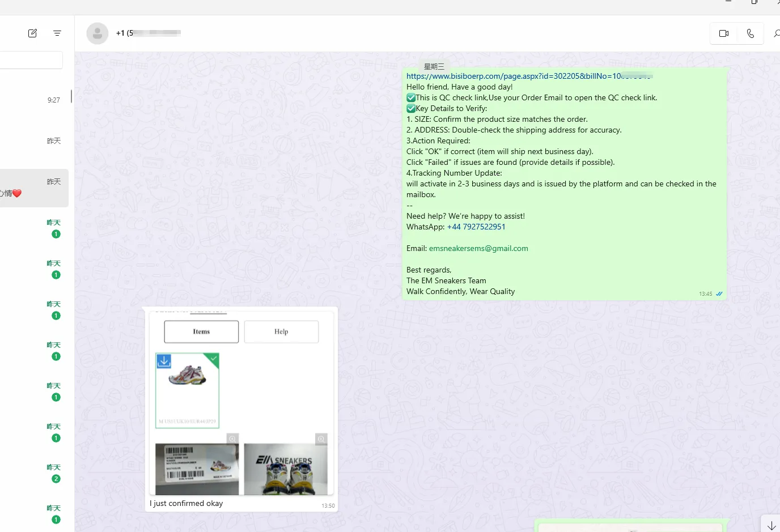
Task: Click the WhatsApp number +44 7927522951
Action: click(x=476, y=227)
